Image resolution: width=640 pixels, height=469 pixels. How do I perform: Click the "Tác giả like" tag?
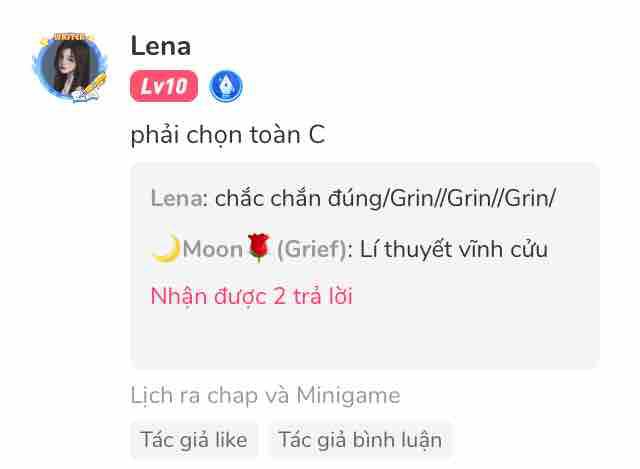click(194, 440)
